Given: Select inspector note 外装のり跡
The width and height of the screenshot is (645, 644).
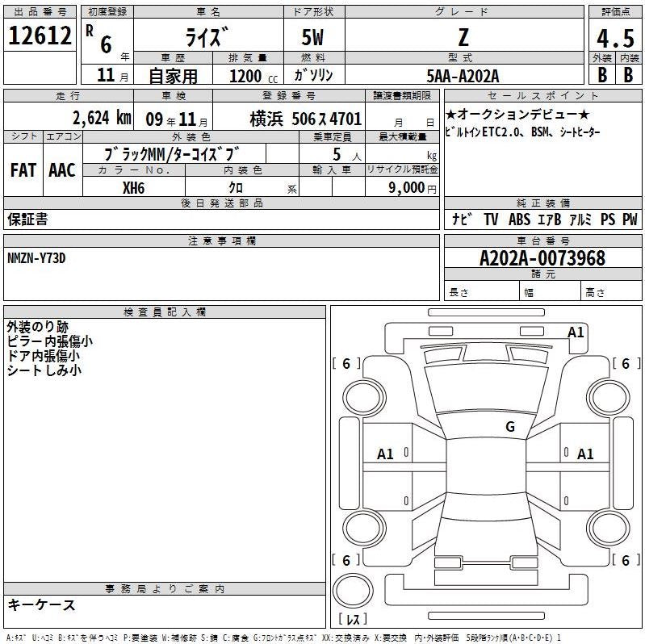Looking at the screenshot, I should click(37, 327).
